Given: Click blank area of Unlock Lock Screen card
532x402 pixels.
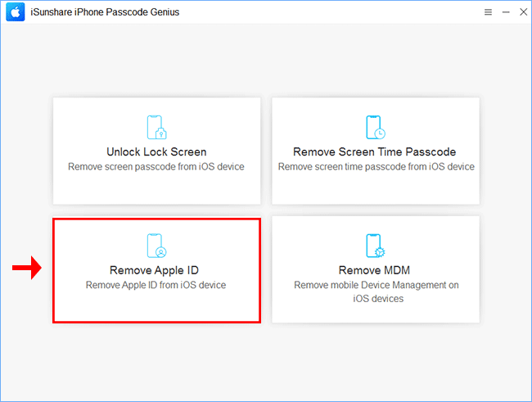Looking at the screenshot, I should (x=157, y=189).
